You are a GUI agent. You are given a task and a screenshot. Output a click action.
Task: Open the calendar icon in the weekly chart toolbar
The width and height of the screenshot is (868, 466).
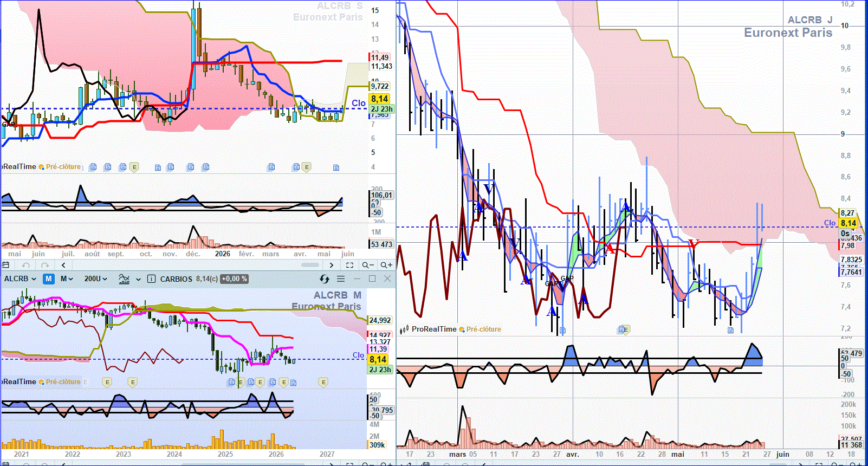(6, 265)
